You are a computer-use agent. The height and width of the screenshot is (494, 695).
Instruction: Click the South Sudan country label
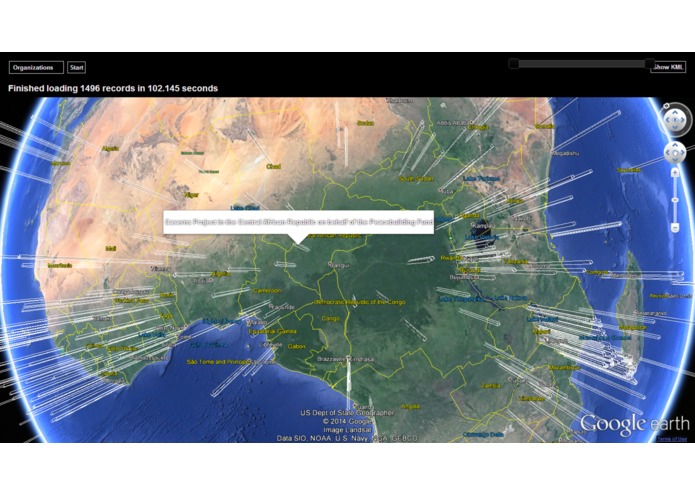tap(416, 179)
